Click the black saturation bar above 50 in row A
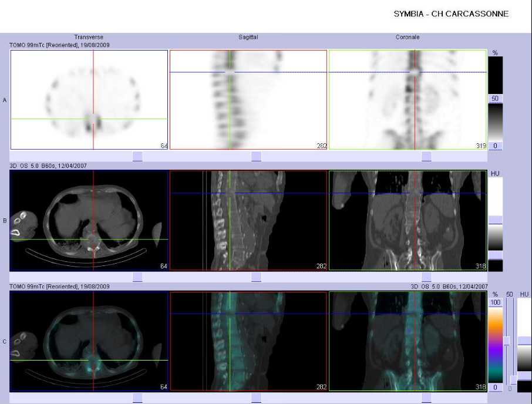The width and height of the screenshot is (532, 404). 496,76
